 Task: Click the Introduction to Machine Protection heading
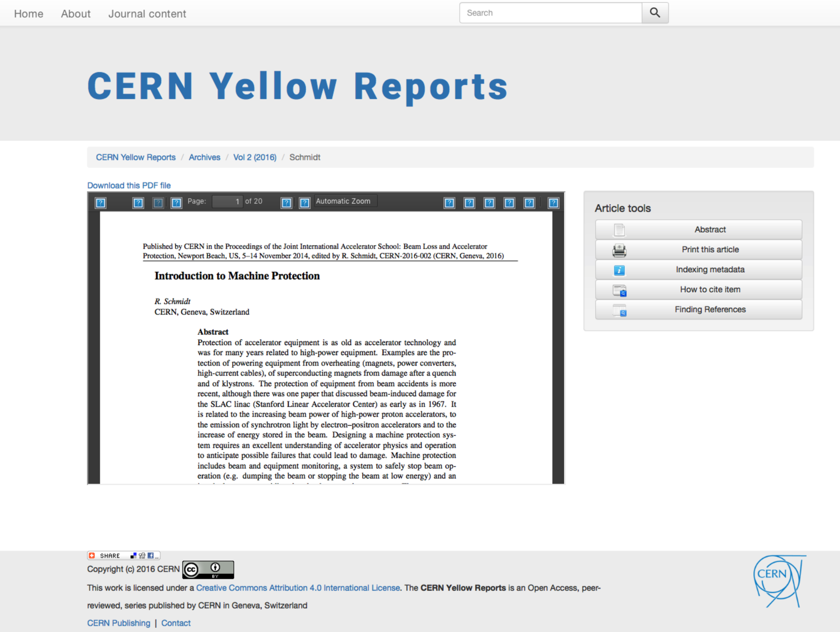coord(237,276)
